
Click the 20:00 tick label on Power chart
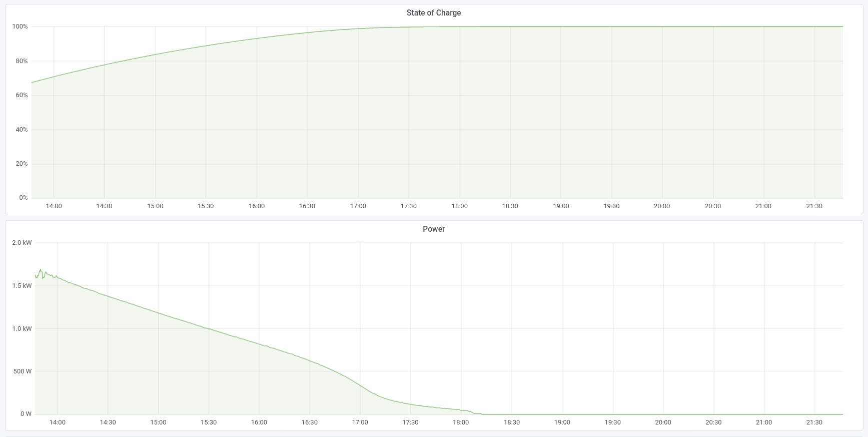[663, 422]
